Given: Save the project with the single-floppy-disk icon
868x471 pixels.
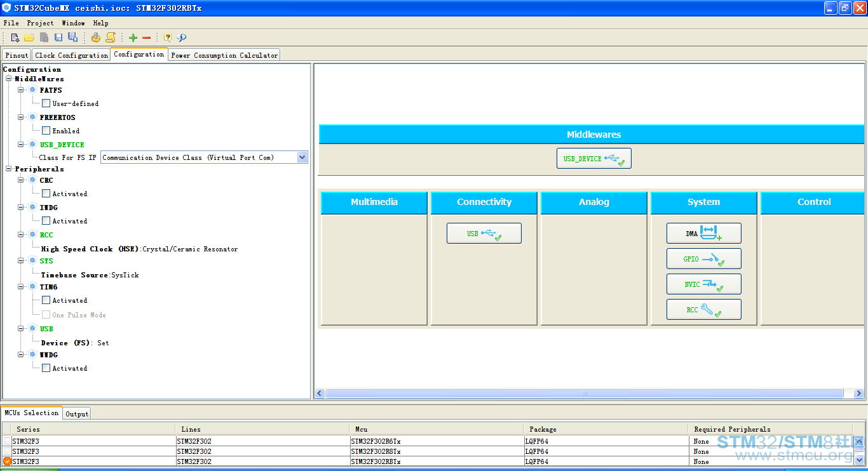Looking at the screenshot, I should point(58,37).
